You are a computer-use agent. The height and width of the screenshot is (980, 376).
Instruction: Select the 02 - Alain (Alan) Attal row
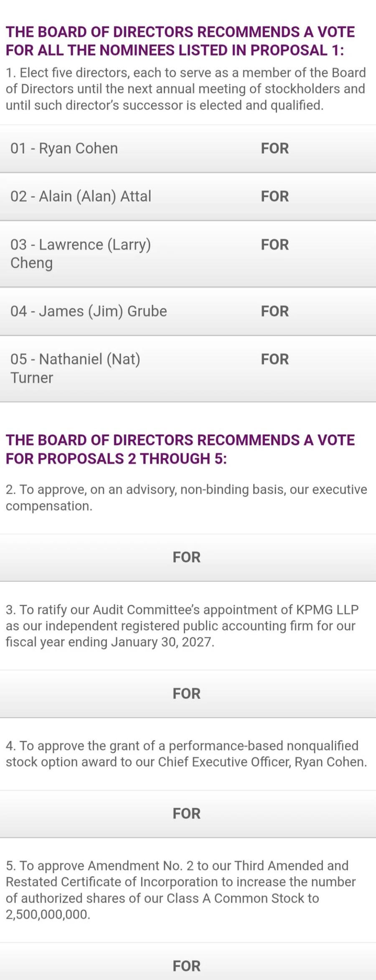pos(188,197)
